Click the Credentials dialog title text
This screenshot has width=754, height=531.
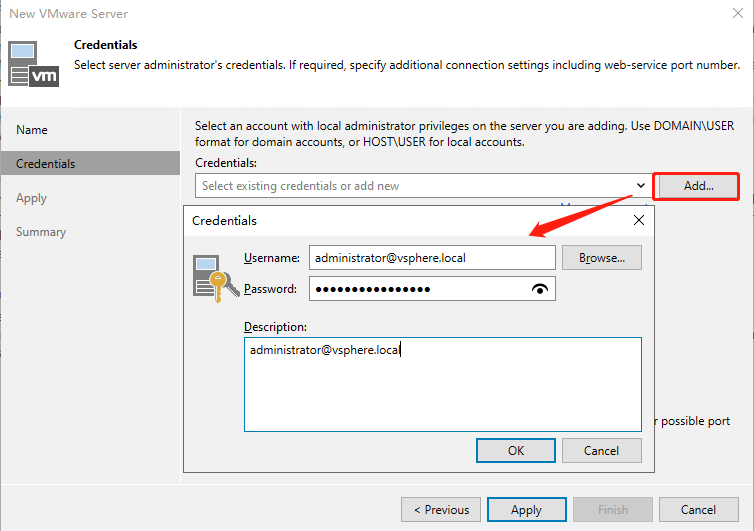coord(224,221)
